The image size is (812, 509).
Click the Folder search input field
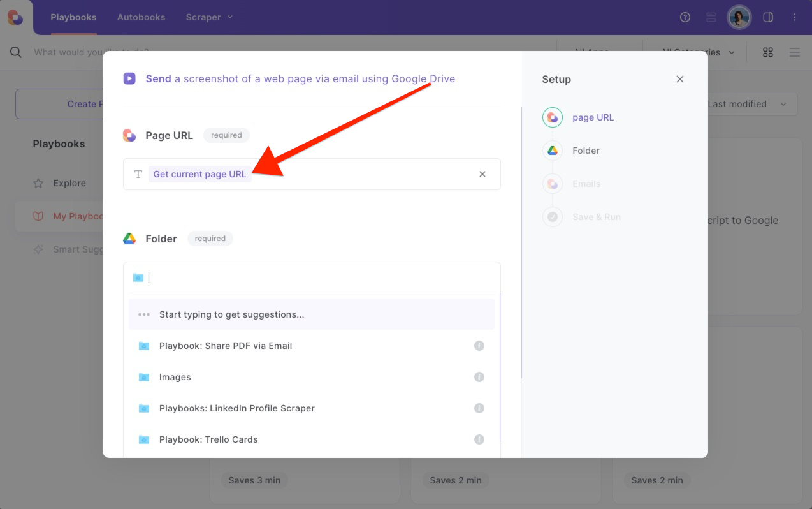tap(319, 277)
